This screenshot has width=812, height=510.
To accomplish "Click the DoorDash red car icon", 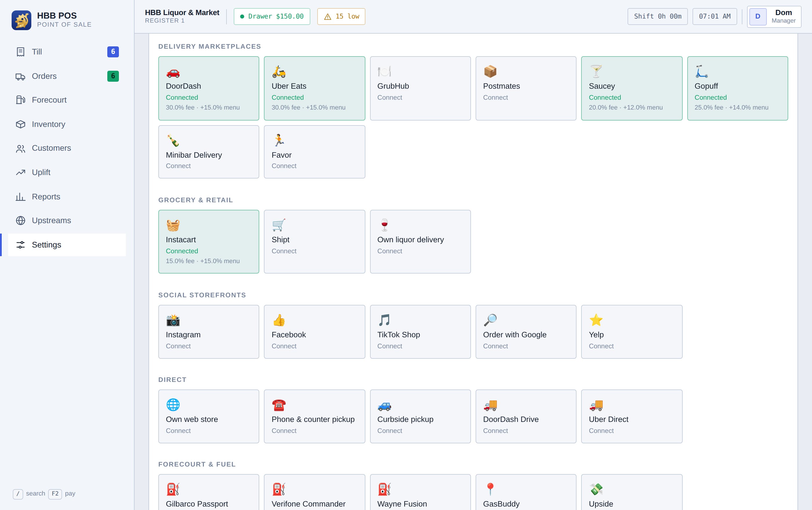I will pos(173,72).
